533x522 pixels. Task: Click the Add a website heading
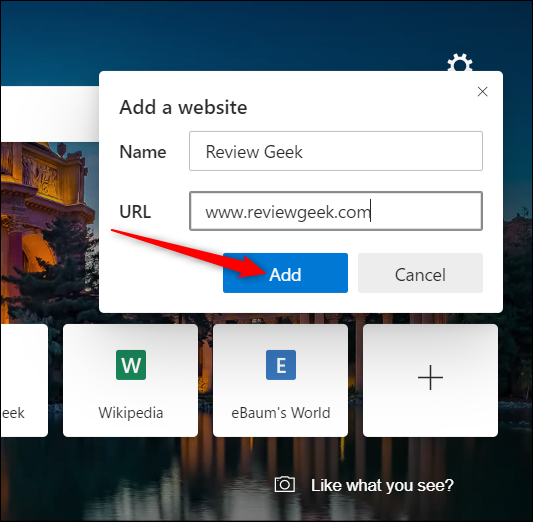tap(183, 107)
